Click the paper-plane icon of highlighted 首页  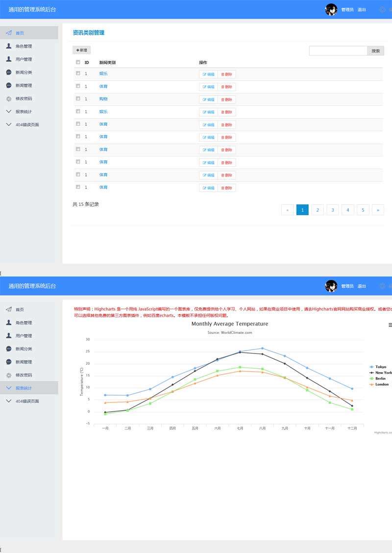(x=9, y=33)
